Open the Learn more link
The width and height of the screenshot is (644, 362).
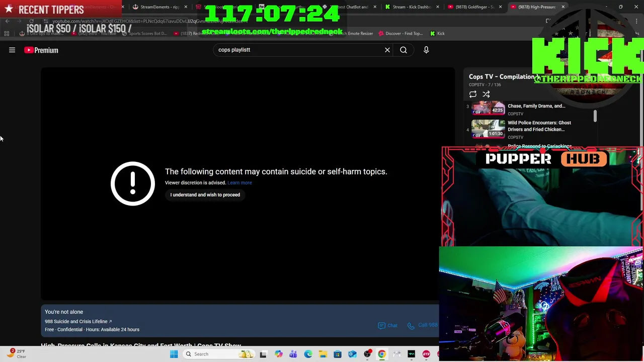pyautogui.click(x=239, y=183)
